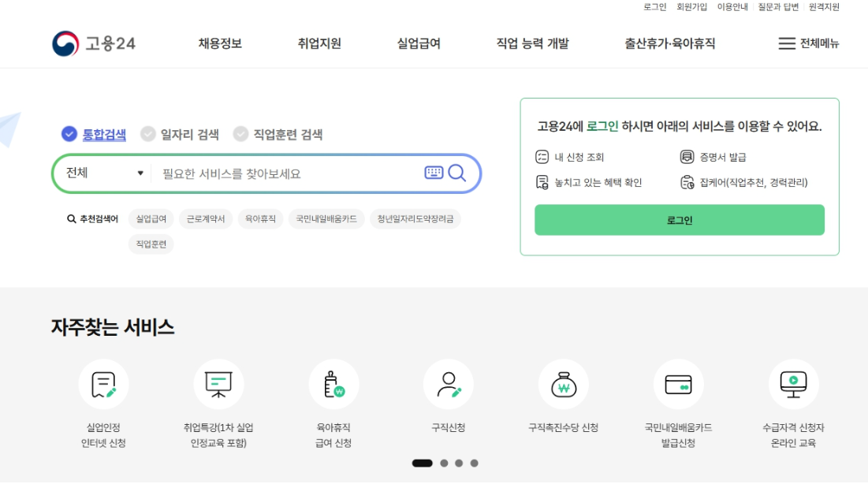Open 수급자격 신청자 온라인 교육 icon

point(793,385)
